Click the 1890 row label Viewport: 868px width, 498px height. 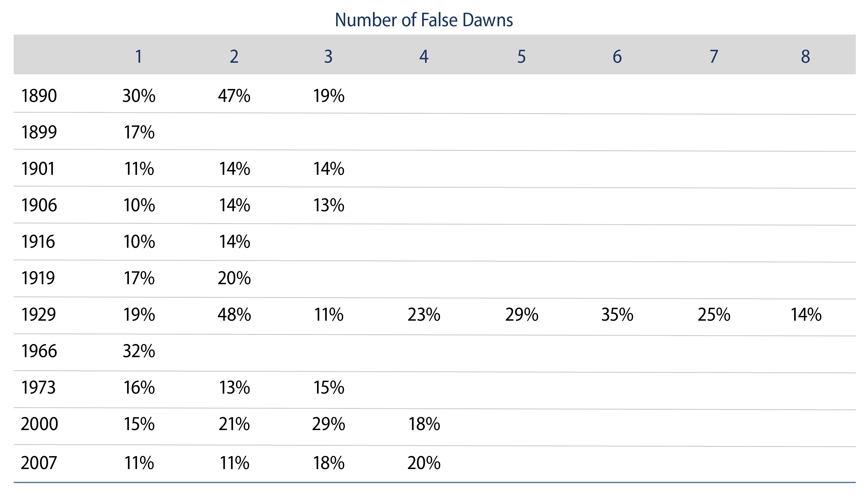[39, 96]
